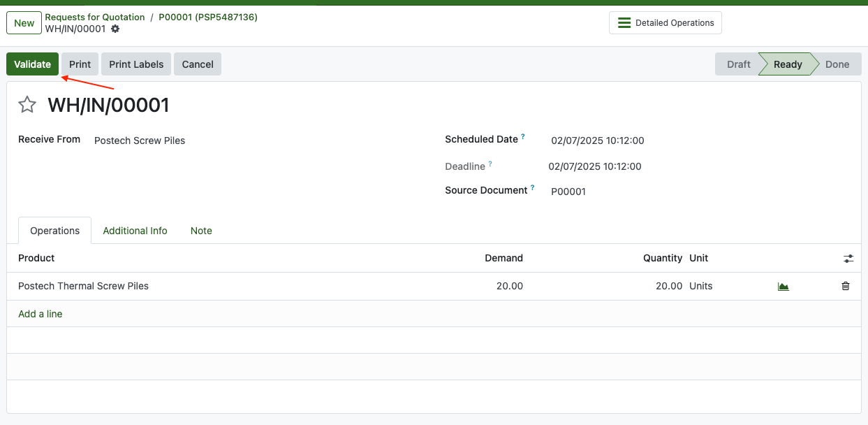Viewport: 868px width, 425px height.
Task: Delete the Postech Thermal Screw Piles line
Action: (846, 287)
